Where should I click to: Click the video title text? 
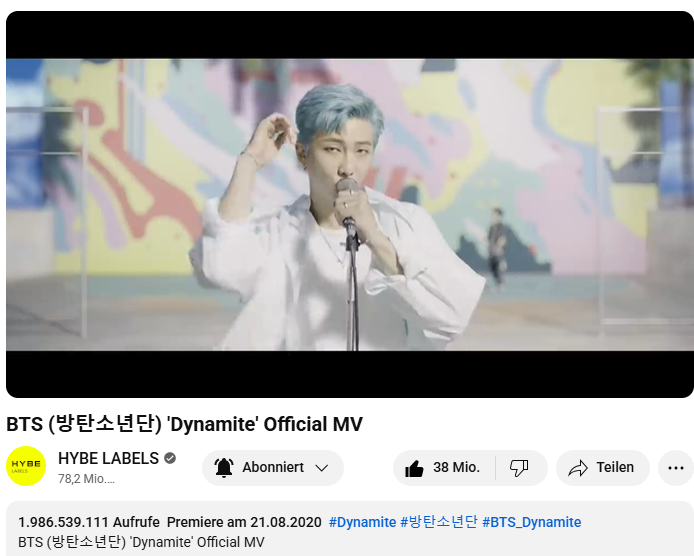(185, 424)
